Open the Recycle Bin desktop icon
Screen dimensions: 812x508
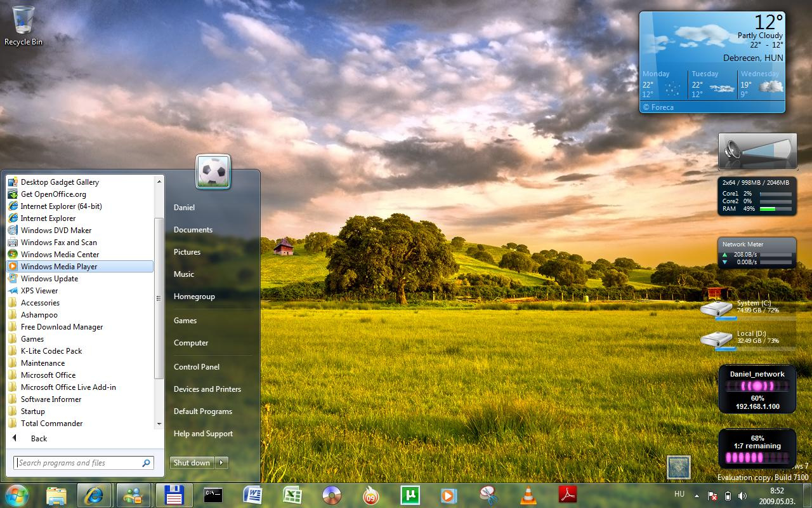[23, 26]
